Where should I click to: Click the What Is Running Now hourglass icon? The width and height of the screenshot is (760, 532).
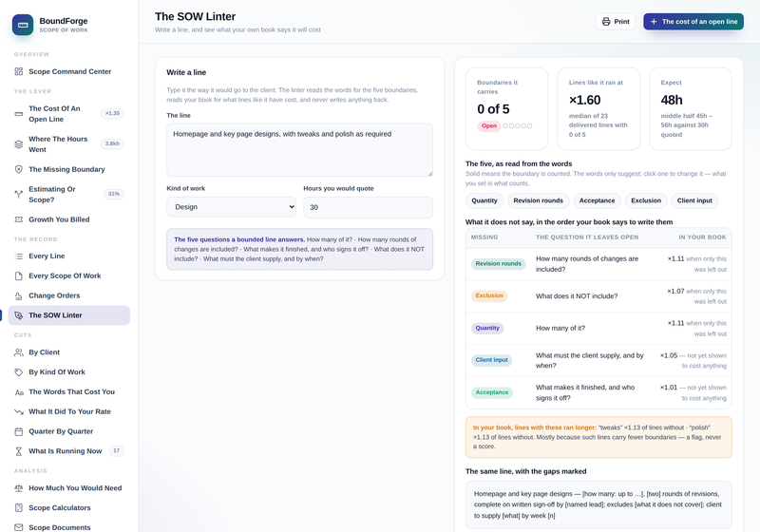click(x=18, y=451)
